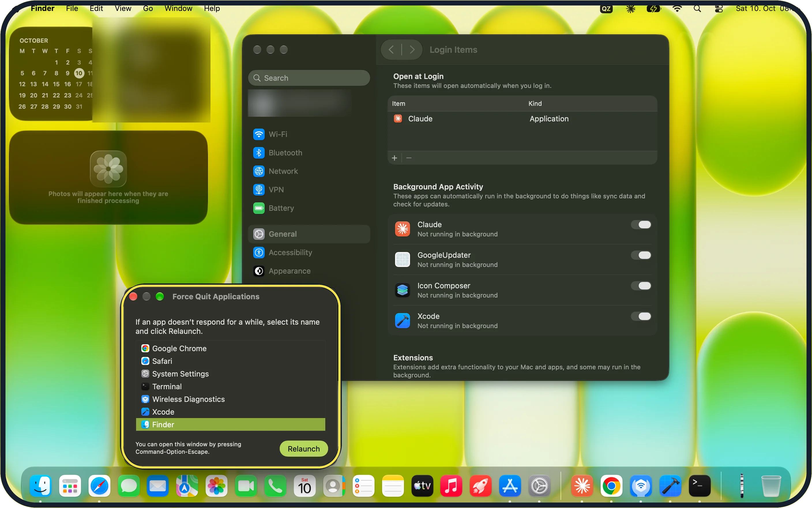
Task: Launch Claude from the Dock
Action: 582,486
